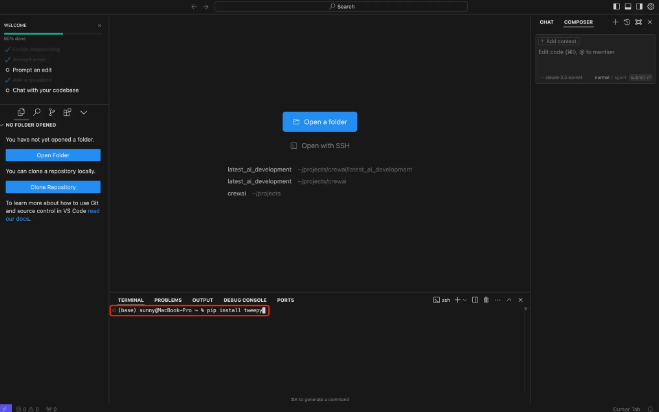Open Cursor settings gear icon
The width and height of the screenshot is (659, 412).
coord(650,7)
